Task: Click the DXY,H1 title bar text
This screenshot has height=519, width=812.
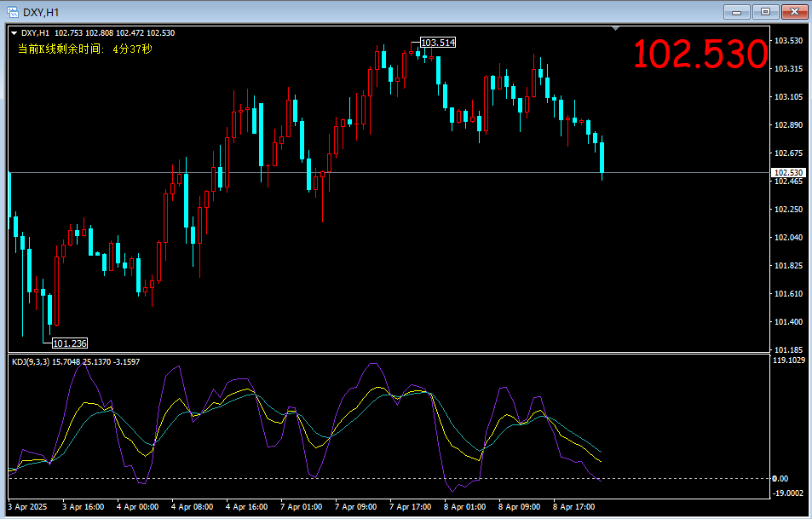Action: point(42,11)
